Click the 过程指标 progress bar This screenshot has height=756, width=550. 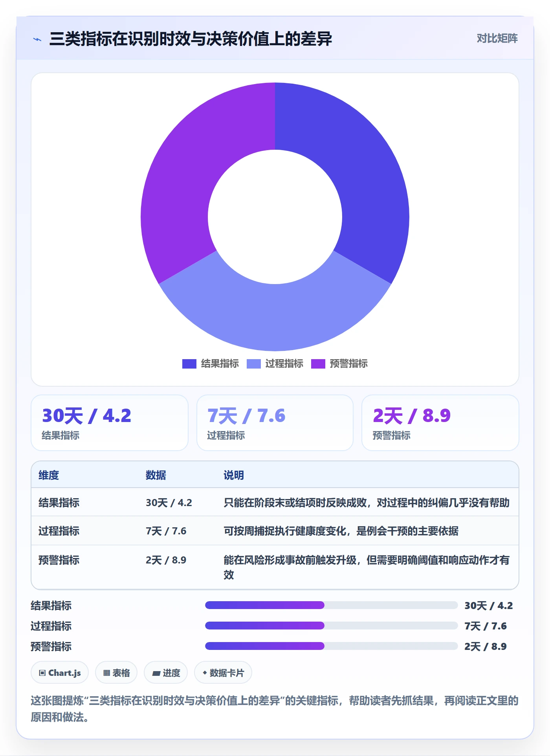pos(332,626)
